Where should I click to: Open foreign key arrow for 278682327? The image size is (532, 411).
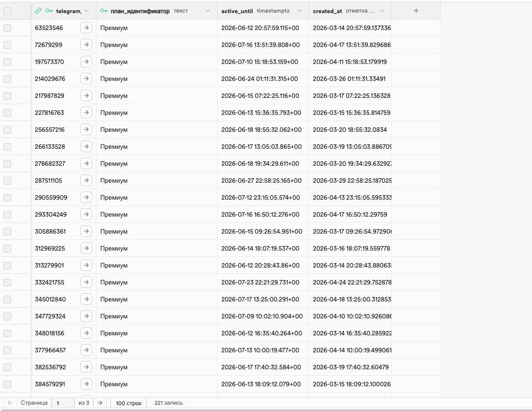coord(86,163)
